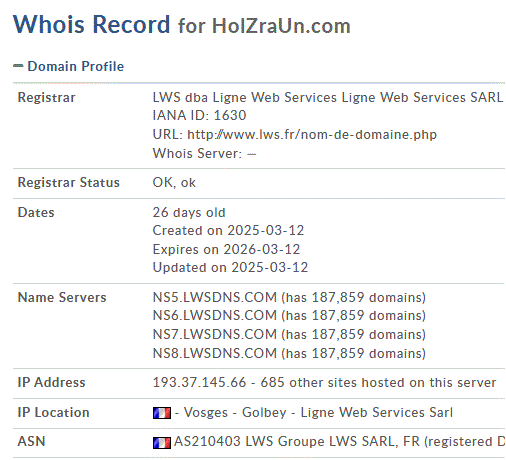
Task: Select the NS6.LWSDNS.COM name server
Action: pyautogui.click(x=215, y=315)
